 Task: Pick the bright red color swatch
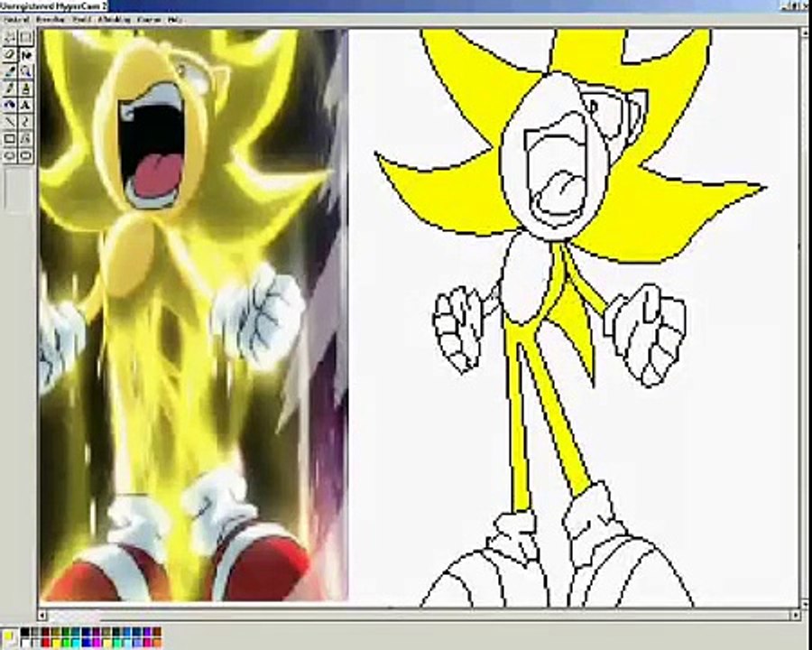[45, 642]
